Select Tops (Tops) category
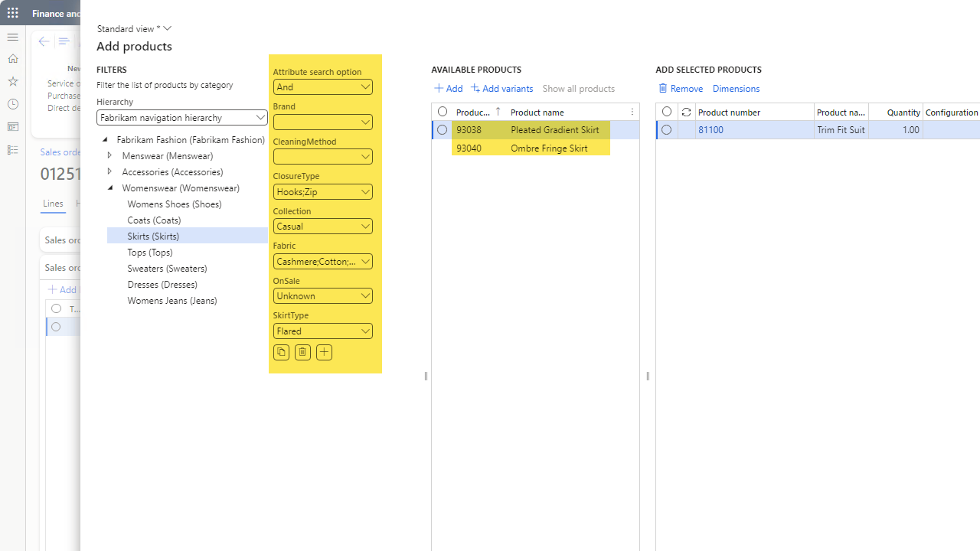This screenshot has height=551, width=980. (x=150, y=253)
